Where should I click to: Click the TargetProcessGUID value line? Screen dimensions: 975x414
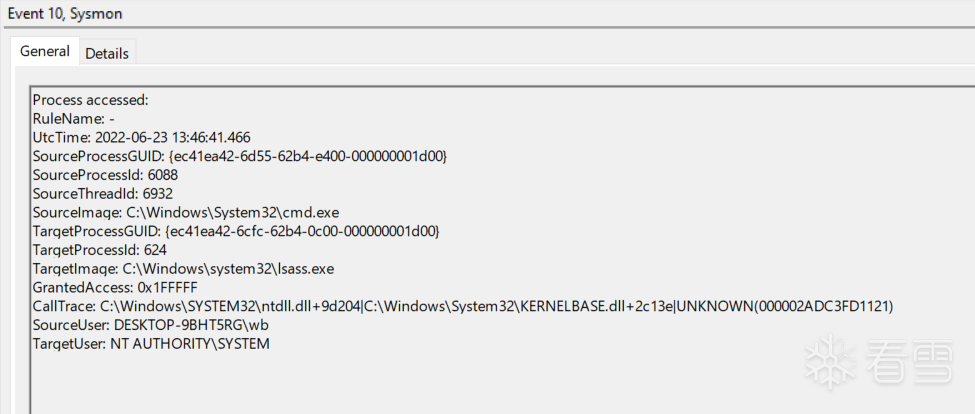236,231
